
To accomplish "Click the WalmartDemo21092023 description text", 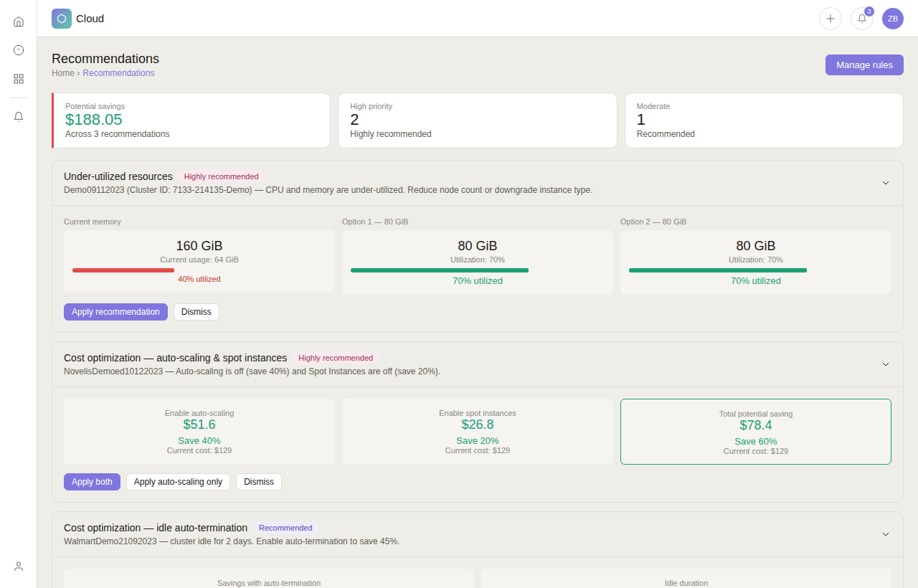I will (232, 541).
